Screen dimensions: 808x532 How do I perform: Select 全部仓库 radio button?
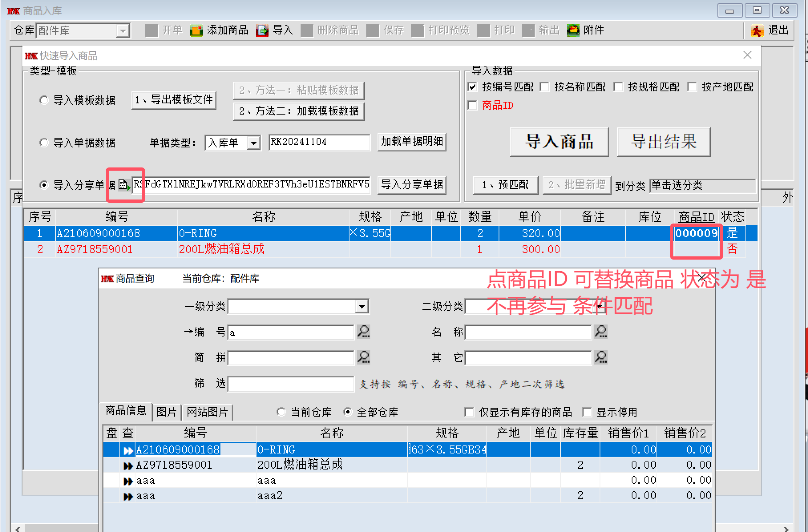[348, 412]
